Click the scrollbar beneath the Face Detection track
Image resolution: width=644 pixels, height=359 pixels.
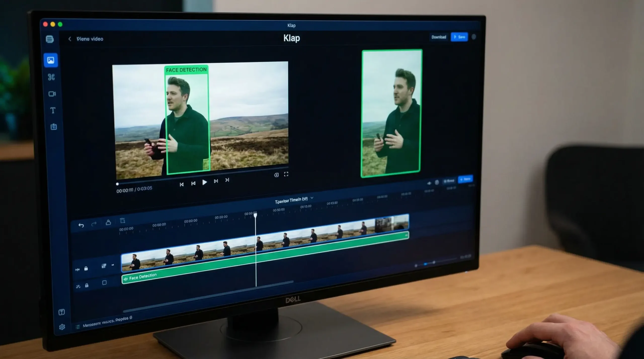click(x=208, y=297)
